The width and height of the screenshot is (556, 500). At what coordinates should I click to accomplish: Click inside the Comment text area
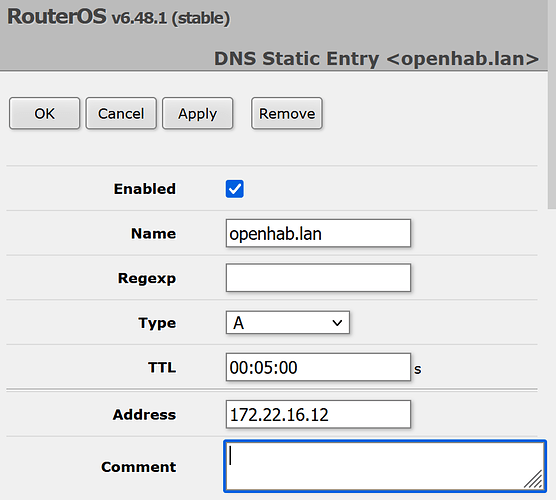385,466
